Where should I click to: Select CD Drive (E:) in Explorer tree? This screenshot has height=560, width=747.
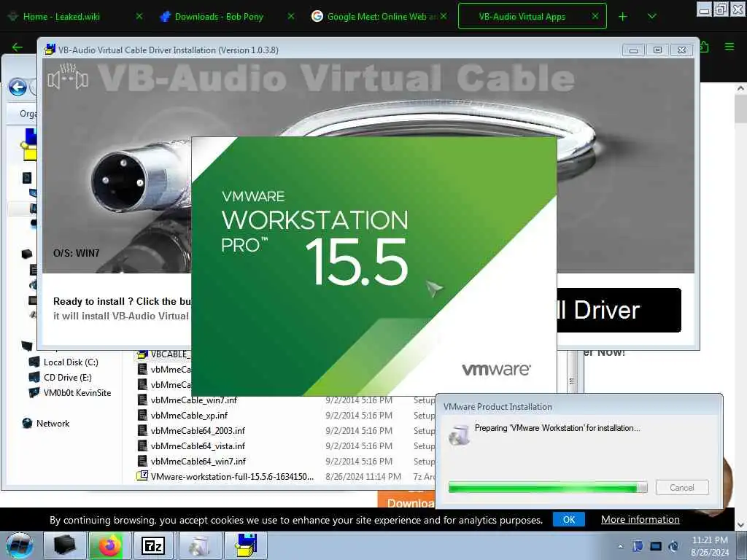pyautogui.click(x=68, y=378)
